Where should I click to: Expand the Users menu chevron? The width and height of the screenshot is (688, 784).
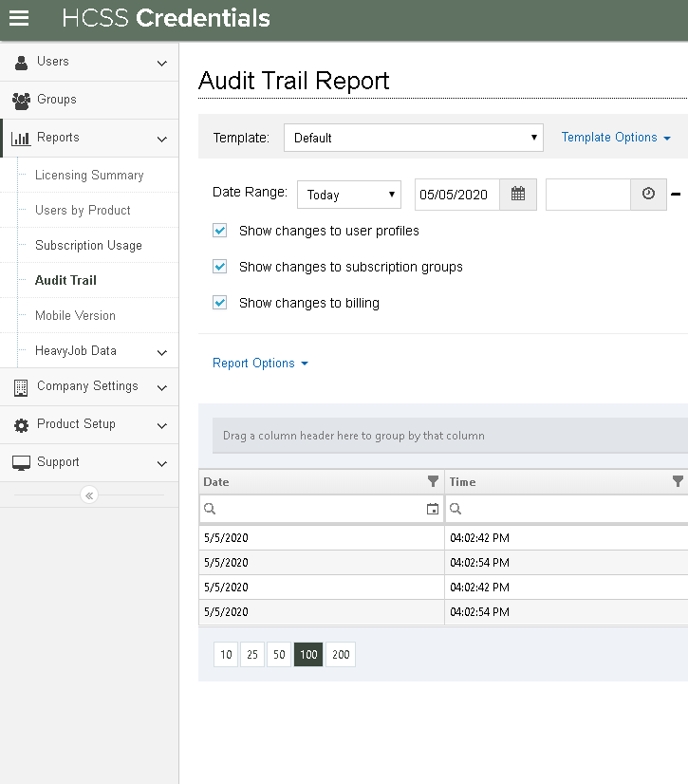click(x=162, y=64)
